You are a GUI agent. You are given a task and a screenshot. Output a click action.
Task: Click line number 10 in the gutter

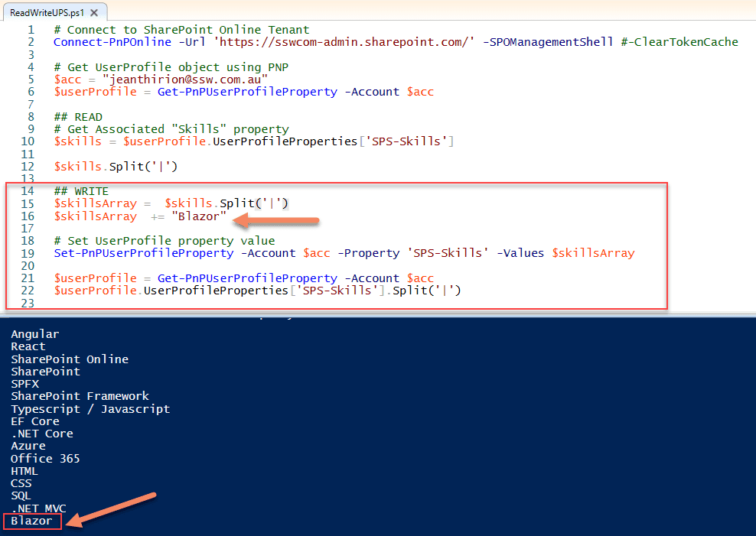point(28,141)
